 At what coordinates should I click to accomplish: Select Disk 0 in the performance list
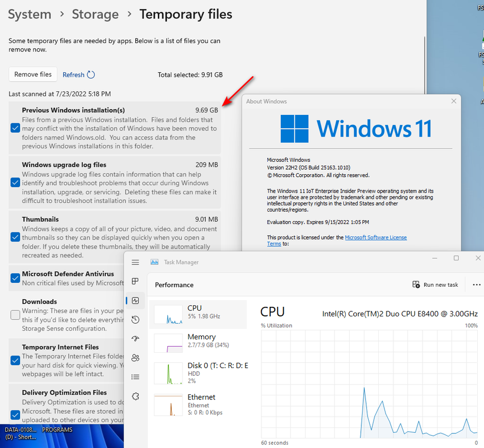coord(198,373)
